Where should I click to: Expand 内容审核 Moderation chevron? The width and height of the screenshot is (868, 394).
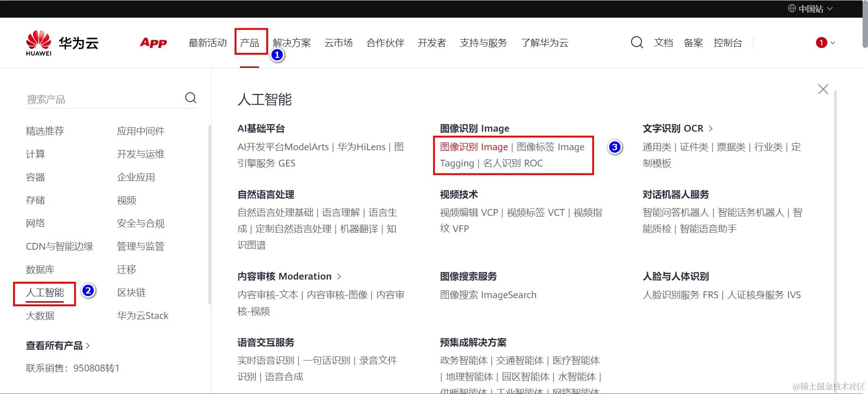coord(339,276)
